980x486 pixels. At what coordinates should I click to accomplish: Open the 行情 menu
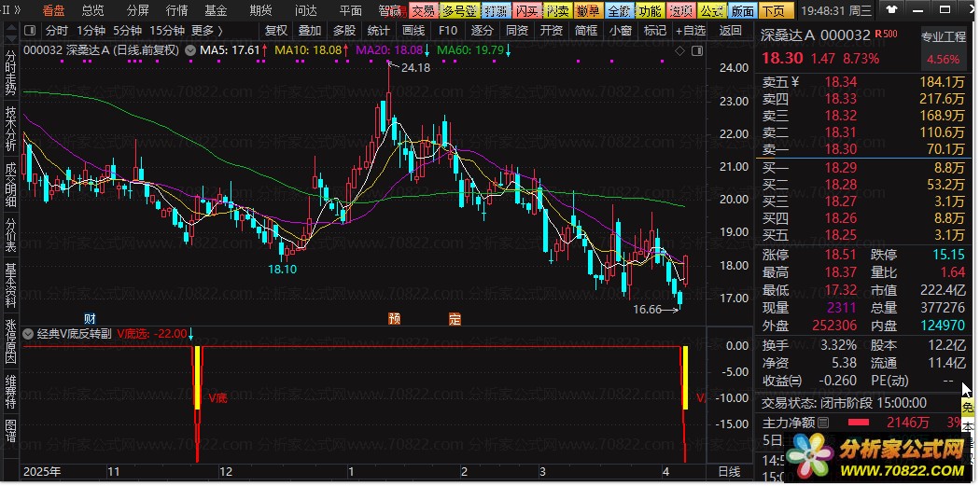click(177, 10)
